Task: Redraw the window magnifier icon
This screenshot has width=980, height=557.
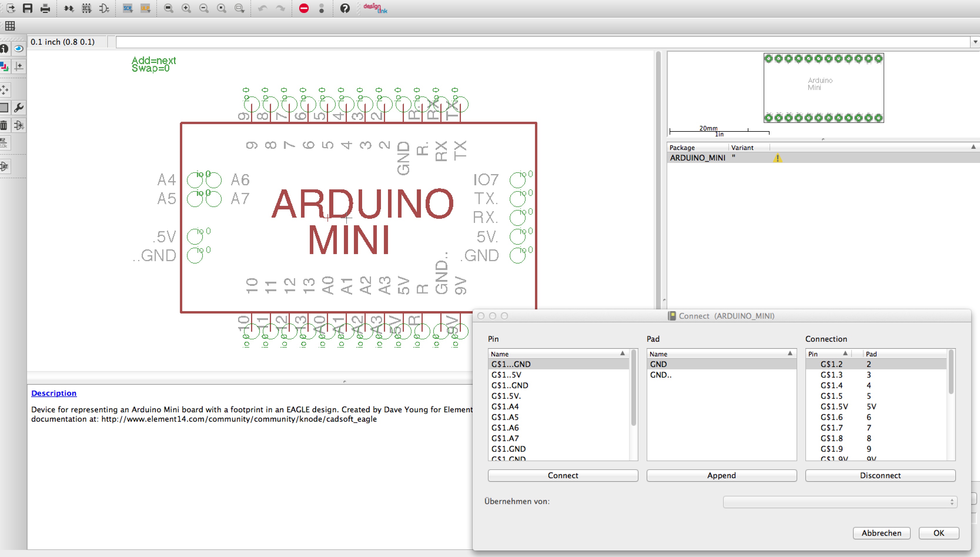Action: click(222, 8)
